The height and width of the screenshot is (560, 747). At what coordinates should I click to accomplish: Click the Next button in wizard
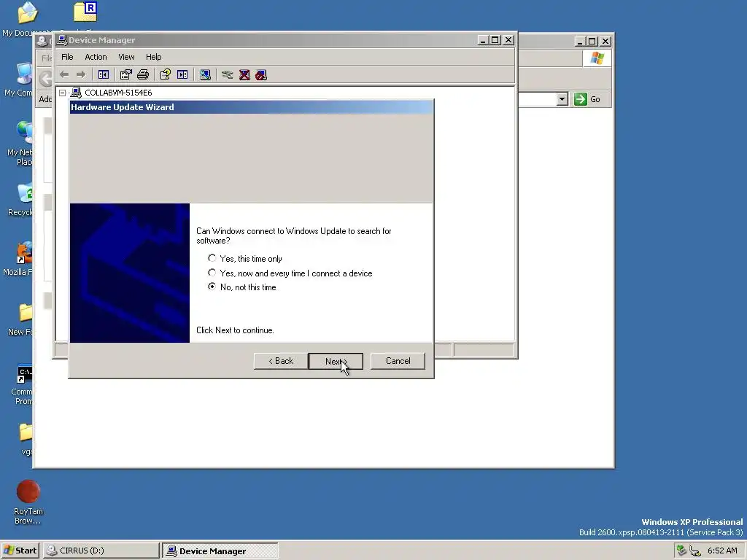(336, 361)
